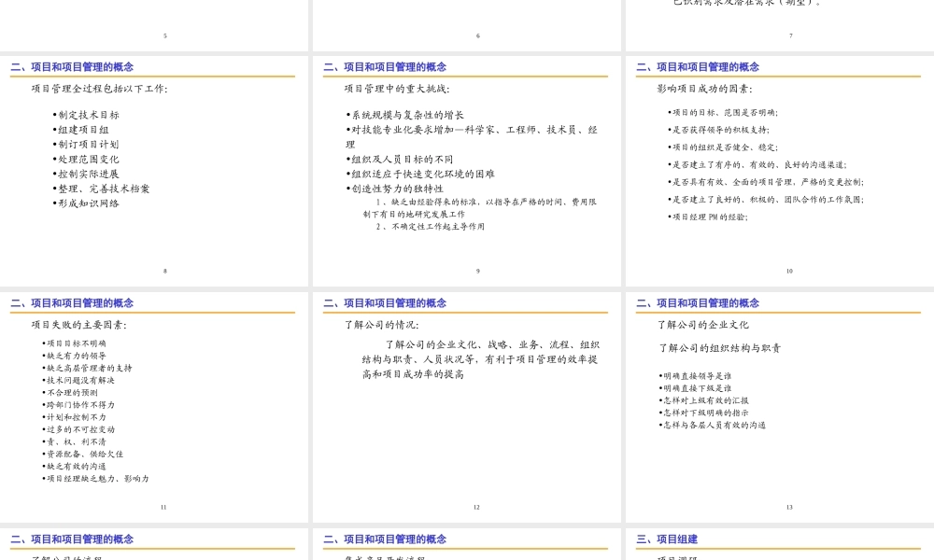Click bullet '资源配备、供给欠佳'
Viewport: 934px width, 560px height.
click(83, 455)
